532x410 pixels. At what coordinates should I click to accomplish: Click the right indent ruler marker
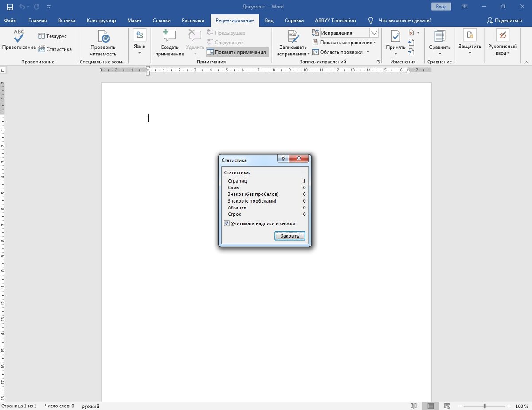pyautogui.click(x=408, y=71)
